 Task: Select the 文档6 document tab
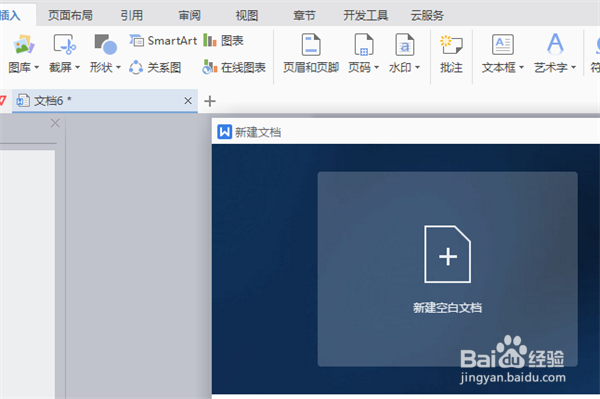pyautogui.click(x=105, y=101)
